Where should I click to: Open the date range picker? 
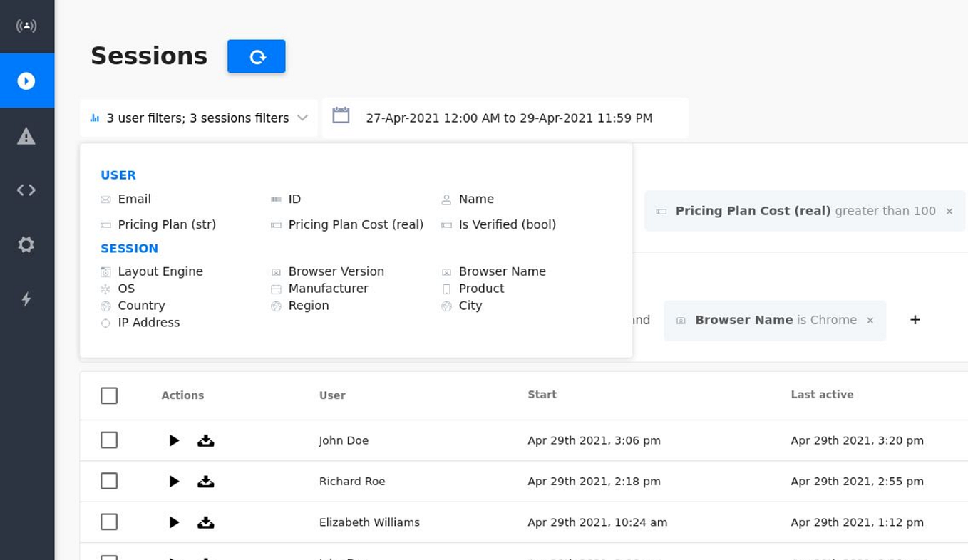click(505, 118)
